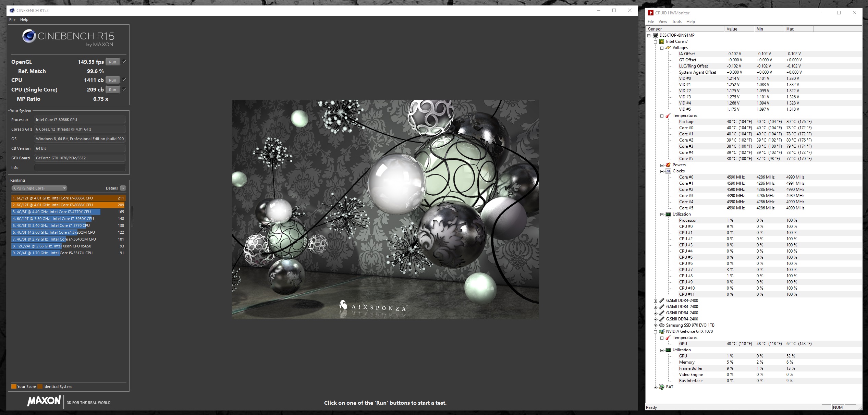Run the CPU benchmark
The image size is (868, 415).
(x=113, y=80)
